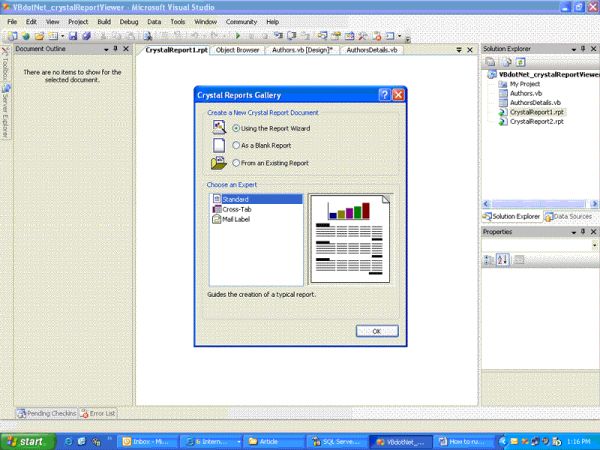Screen dimensions: 600x450
Task: Open the File menu
Action: point(12,22)
